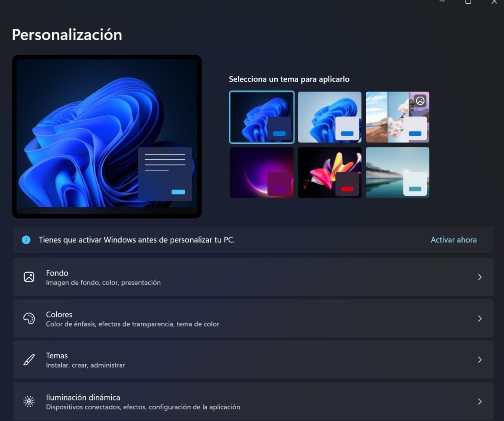Viewport: 504px width, 421px height.
Task: Select the red flower theme
Action: tap(329, 172)
